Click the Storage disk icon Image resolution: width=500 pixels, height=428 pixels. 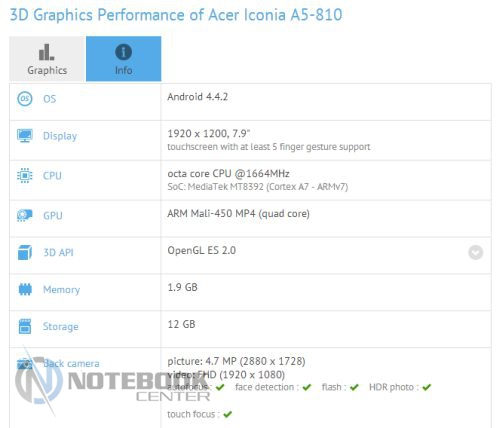[25, 326]
